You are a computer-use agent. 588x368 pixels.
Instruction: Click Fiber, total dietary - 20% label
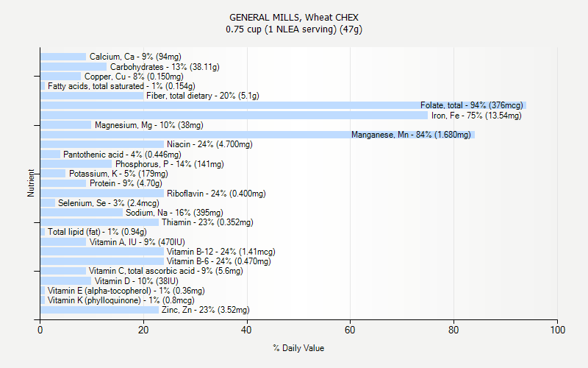click(203, 96)
